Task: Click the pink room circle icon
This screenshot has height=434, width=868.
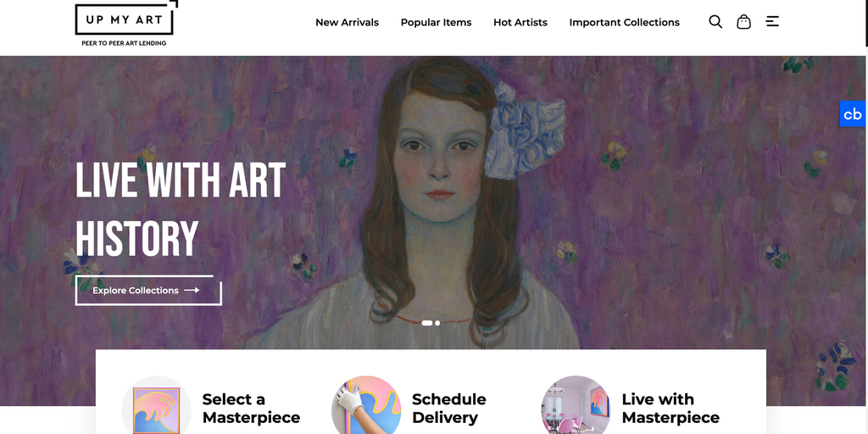Action: 576,408
